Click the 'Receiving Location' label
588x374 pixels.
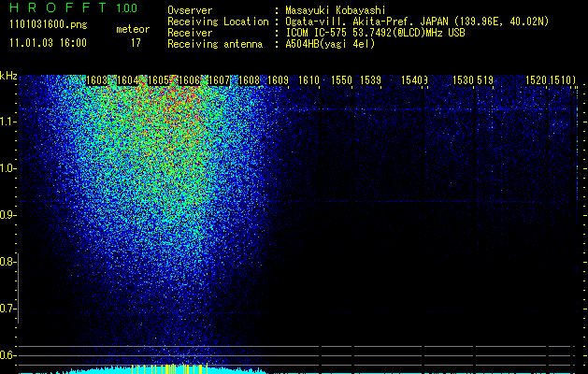[218, 22]
